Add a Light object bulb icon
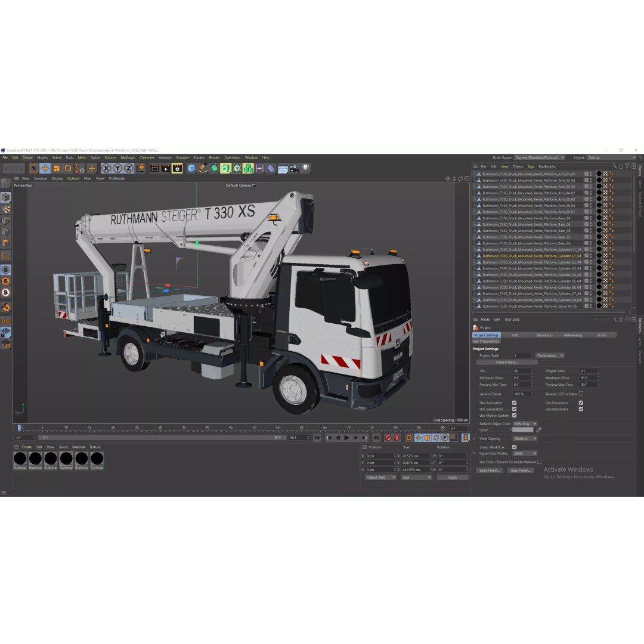644x644 pixels. click(305, 168)
